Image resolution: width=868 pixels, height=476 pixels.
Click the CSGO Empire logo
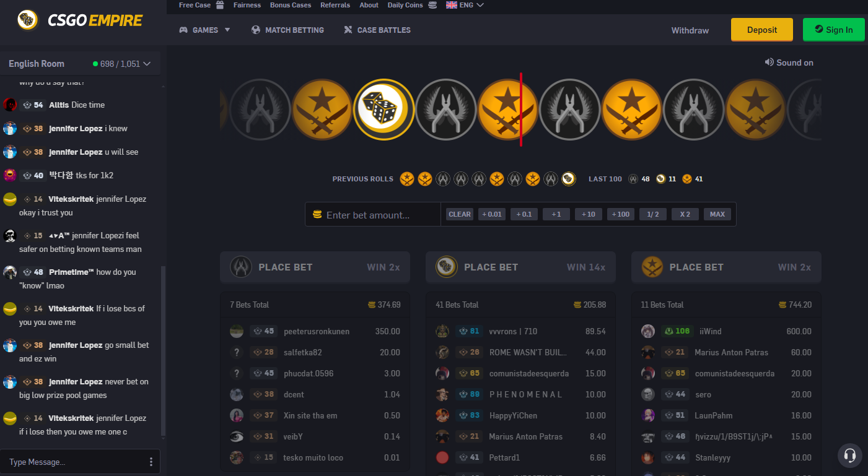[x=80, y=20]
